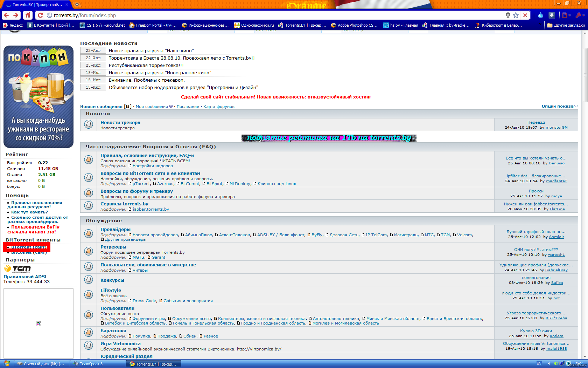The width and height of the screenshot is (588, 368).
Task: Open the Киберспорт в Белар bookmark
Action: coord(499,25)
